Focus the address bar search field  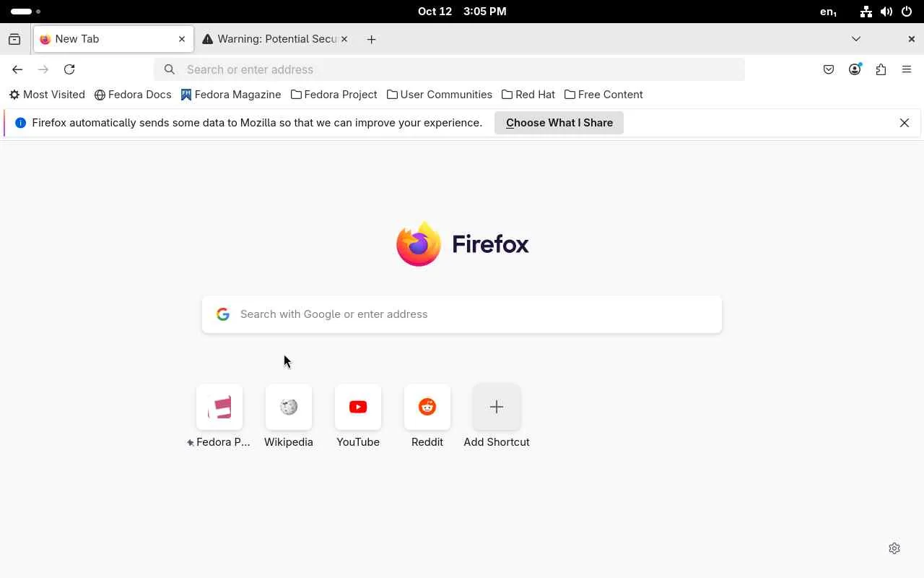pos(449,69)
